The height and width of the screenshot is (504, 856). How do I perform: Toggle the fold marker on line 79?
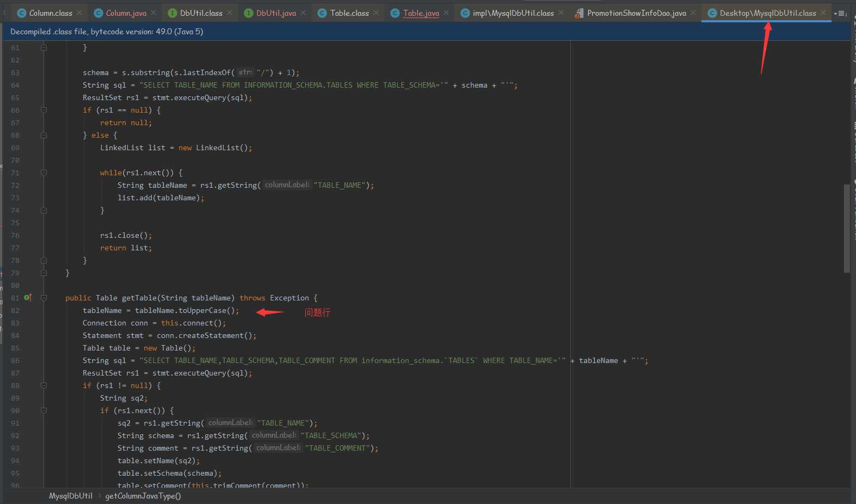point(44,273)
